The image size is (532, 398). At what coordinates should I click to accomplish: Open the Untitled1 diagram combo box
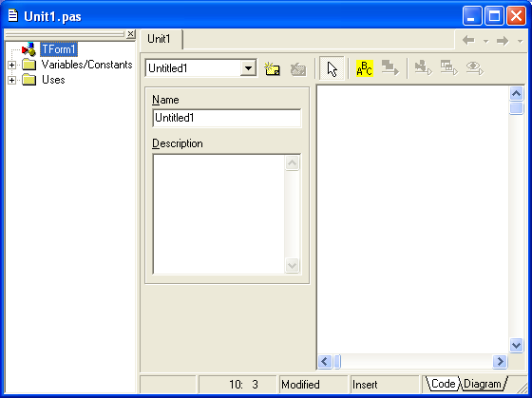tap(248, 68)
